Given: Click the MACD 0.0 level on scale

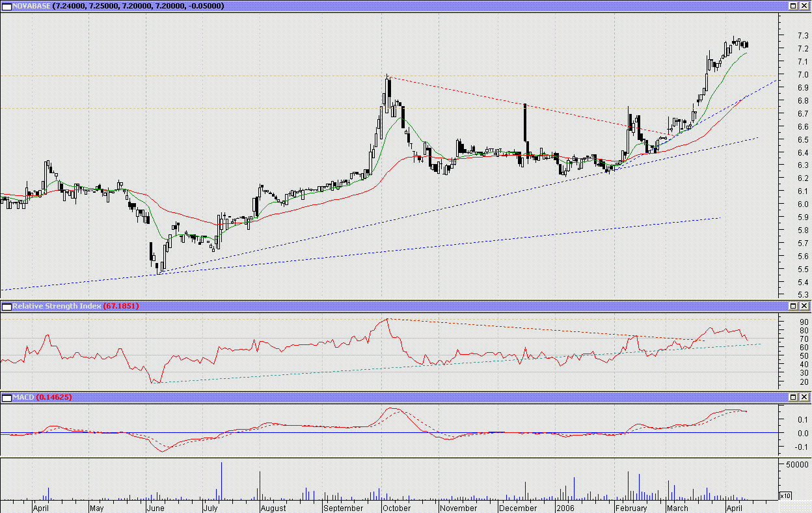Looking at the screenshot, I should tap(802, 434).
